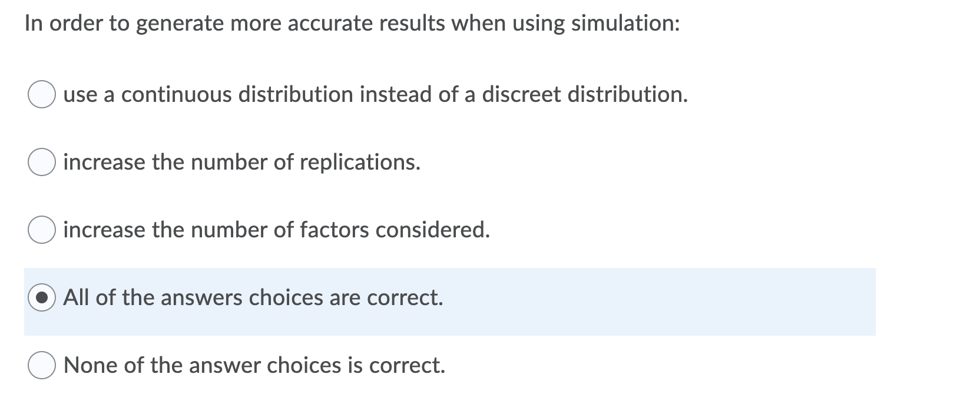Click the text 'All of the answers choices are correct'
This screenshot has width=980, height=417.
253,297
